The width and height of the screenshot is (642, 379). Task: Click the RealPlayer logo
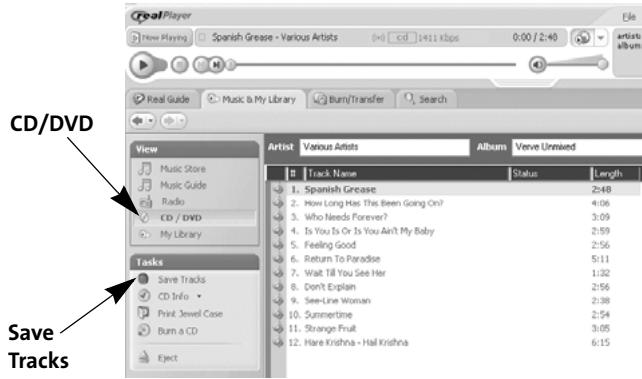point(161,16)
